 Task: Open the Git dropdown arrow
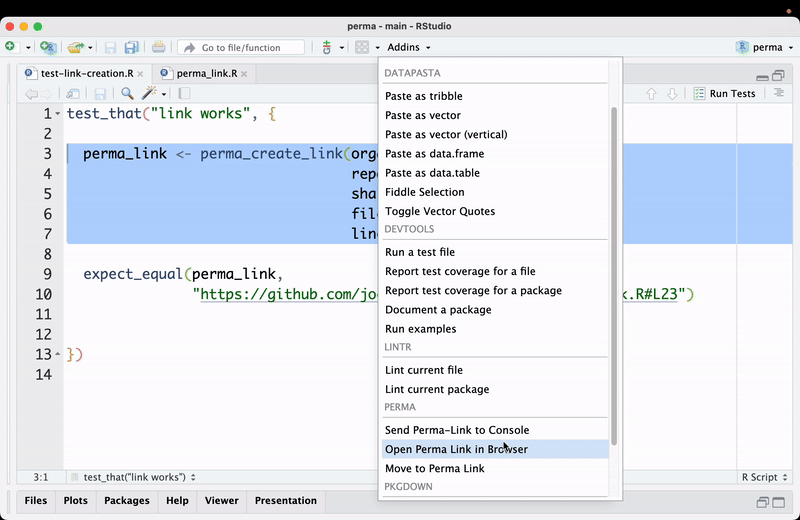coord(342,47)
